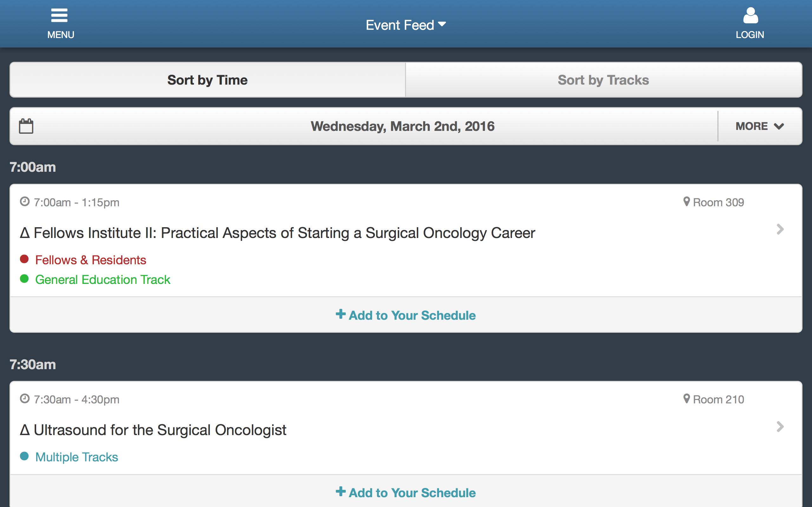Click the calendar icon beside the date
Image resolution: width=812 pixels, height=507 pixels.
pyautogui.click(x=26, y=126)
